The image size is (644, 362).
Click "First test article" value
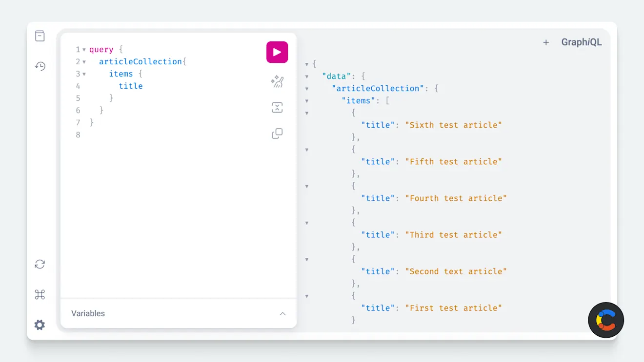pyautogui.click(x=454, y=308)
